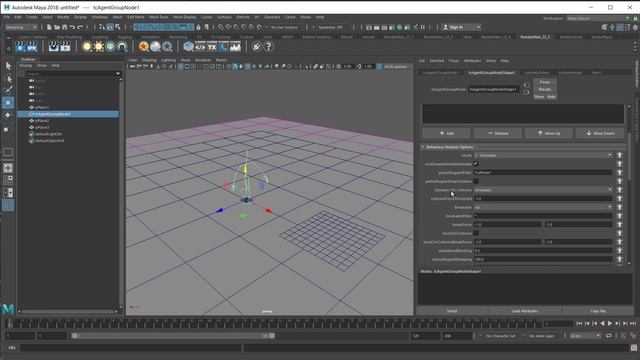
Task: Click play forwards playback button
Action: click(x=610, y=324)
